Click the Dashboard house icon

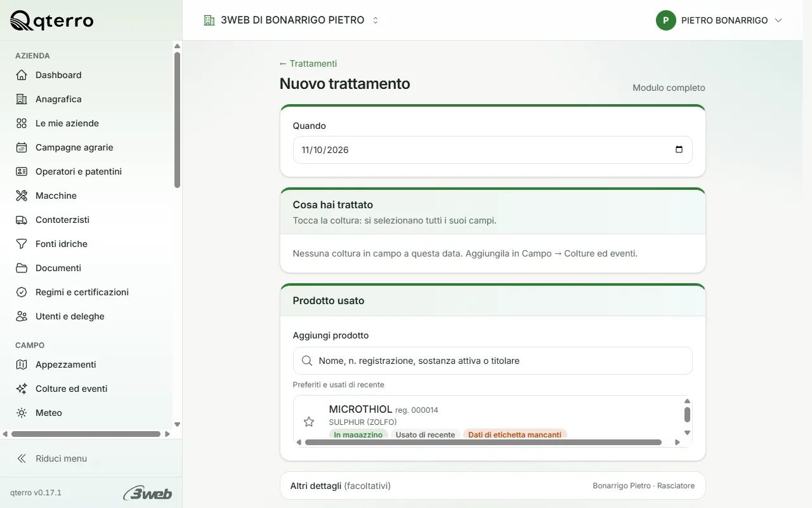click(22, 75)
